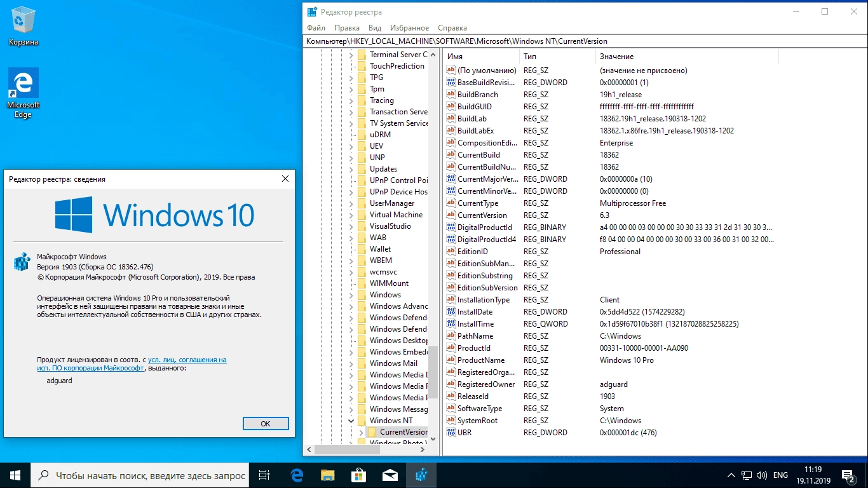The width and height of the screenshot is (868, 488).
Task: Select the CurrentBuild value row
Action: [x=610, y=154]
